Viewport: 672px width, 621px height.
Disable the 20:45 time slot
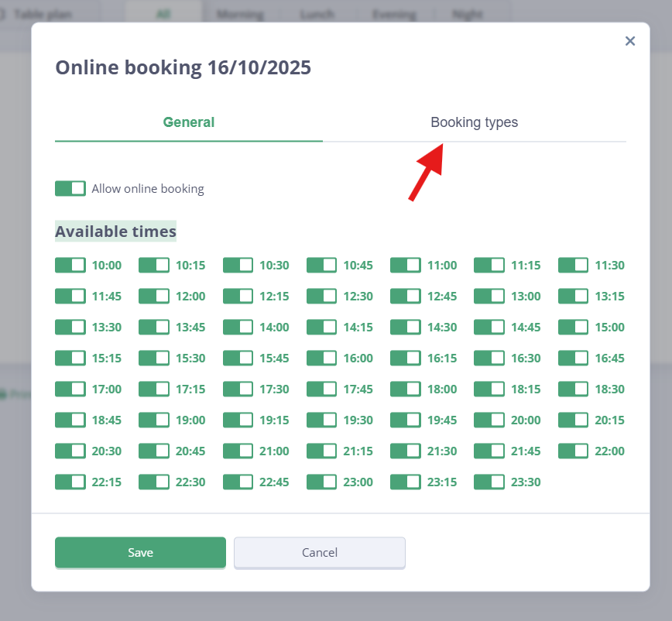[x=154, y=451]
